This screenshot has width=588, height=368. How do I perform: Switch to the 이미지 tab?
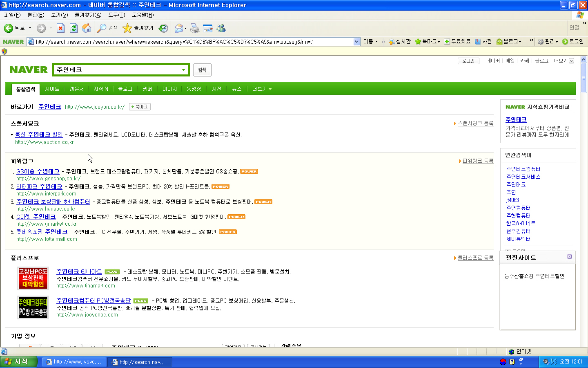[169, 89]
